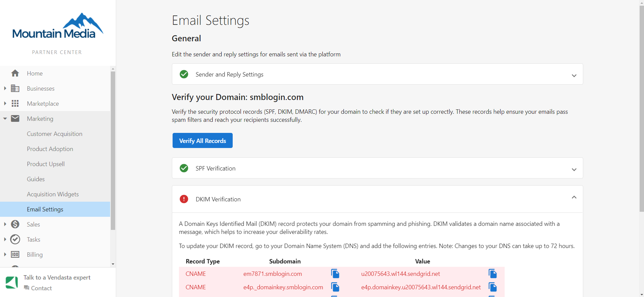Collapse the Marketing menu arrow
This screenshot has height=297, width=644.
click(5, 118)
